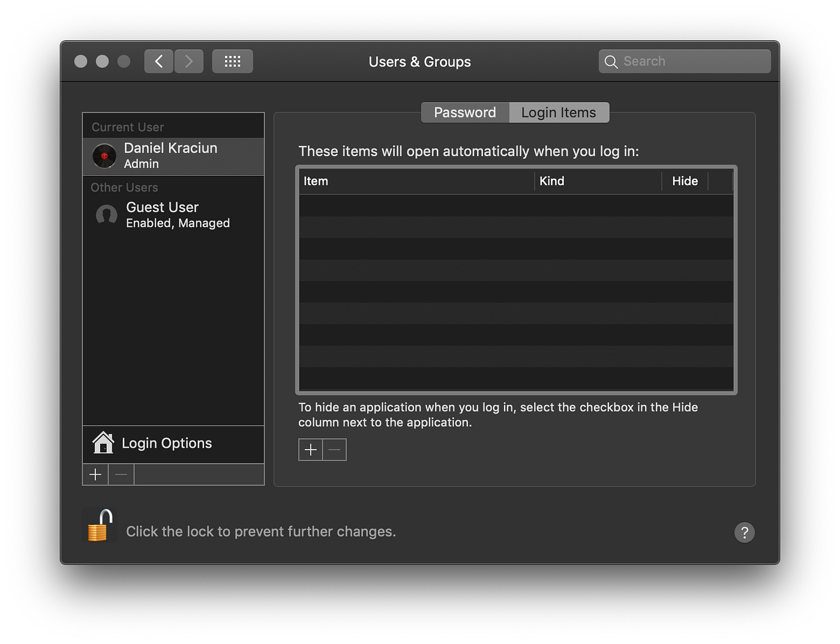Remove a login item with the minus button
Screen dimensions: 840x644
point(334,449)
